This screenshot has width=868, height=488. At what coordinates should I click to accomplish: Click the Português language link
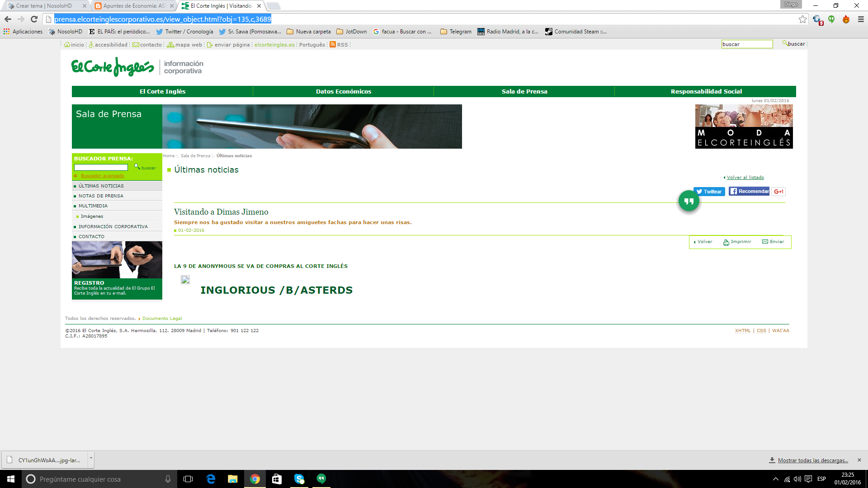pyautogui.click(x=312, y=45)
